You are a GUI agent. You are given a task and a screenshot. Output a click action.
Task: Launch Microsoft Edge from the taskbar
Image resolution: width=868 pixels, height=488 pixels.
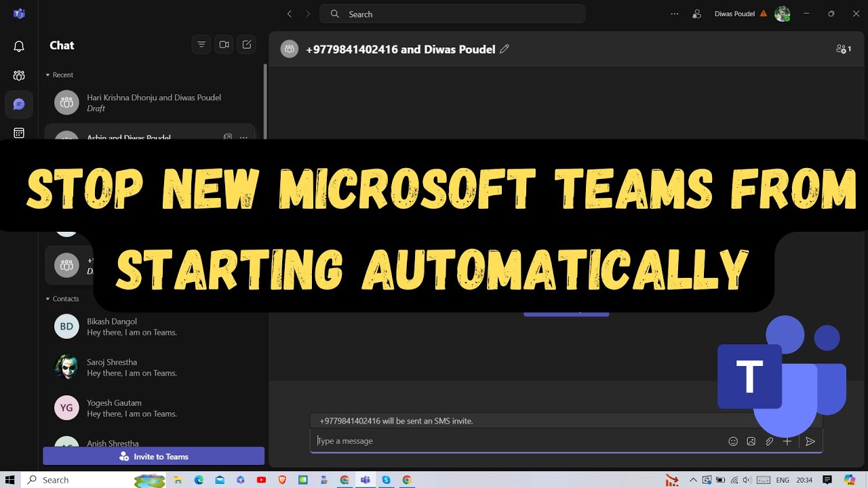pos(199,480)
